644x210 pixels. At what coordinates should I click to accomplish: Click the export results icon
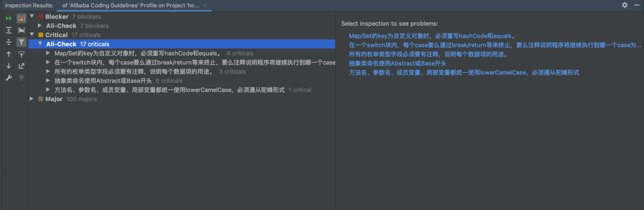[x=21, y=66]
